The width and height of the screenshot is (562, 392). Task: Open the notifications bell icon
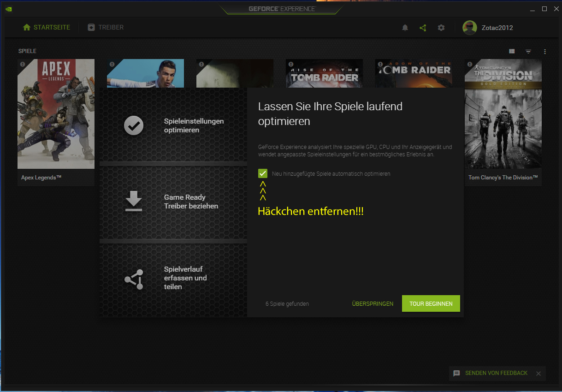405,28
